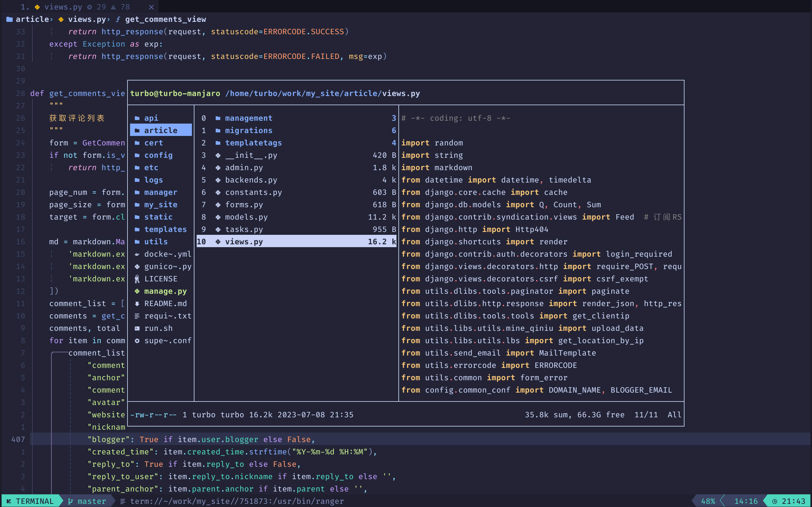Click the get_comments_view function breadcrumb
Viewport: 812px width, 507px height.
tap(166, 19)
